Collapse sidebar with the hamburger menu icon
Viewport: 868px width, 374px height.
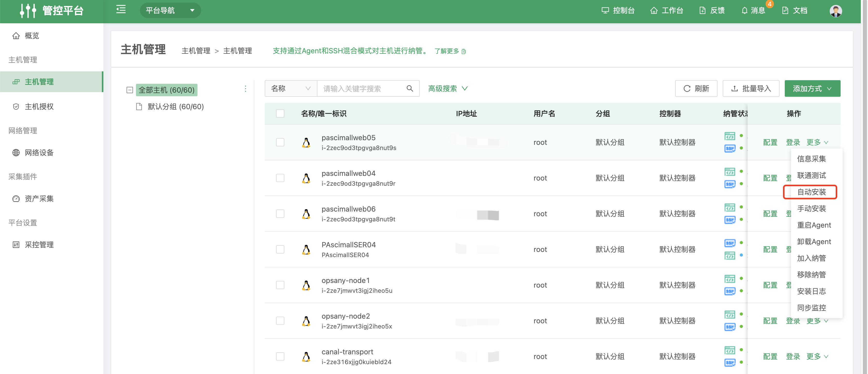tap(121, 10)
